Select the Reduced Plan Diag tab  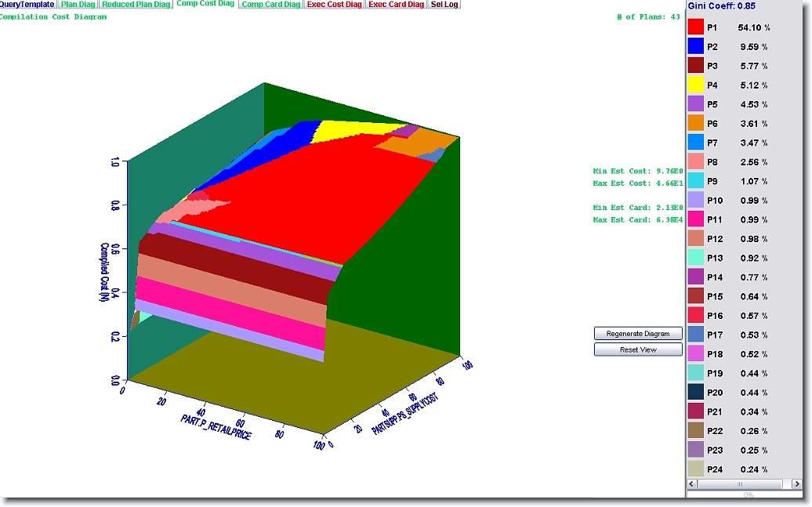(136, 5)
